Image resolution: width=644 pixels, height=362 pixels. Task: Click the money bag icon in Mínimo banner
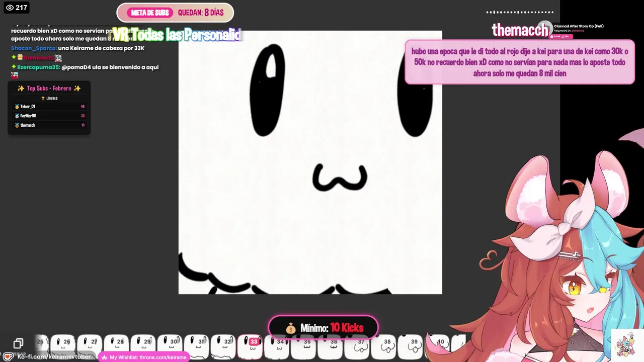point(291,328)
